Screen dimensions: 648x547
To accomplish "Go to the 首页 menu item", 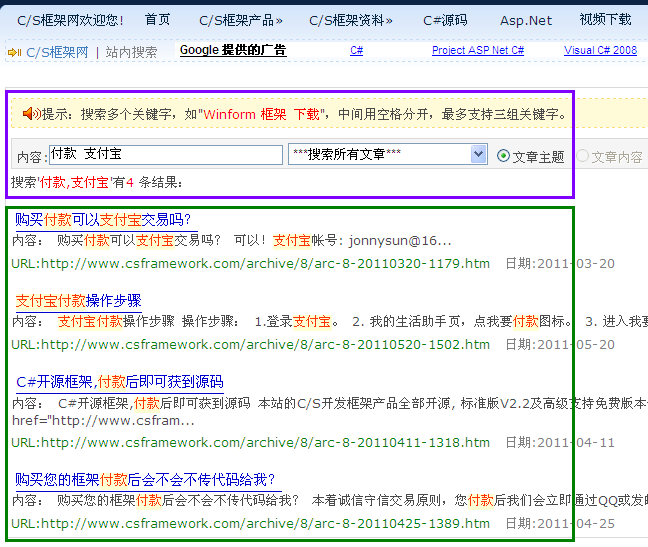I will click(x=157, y=20).
